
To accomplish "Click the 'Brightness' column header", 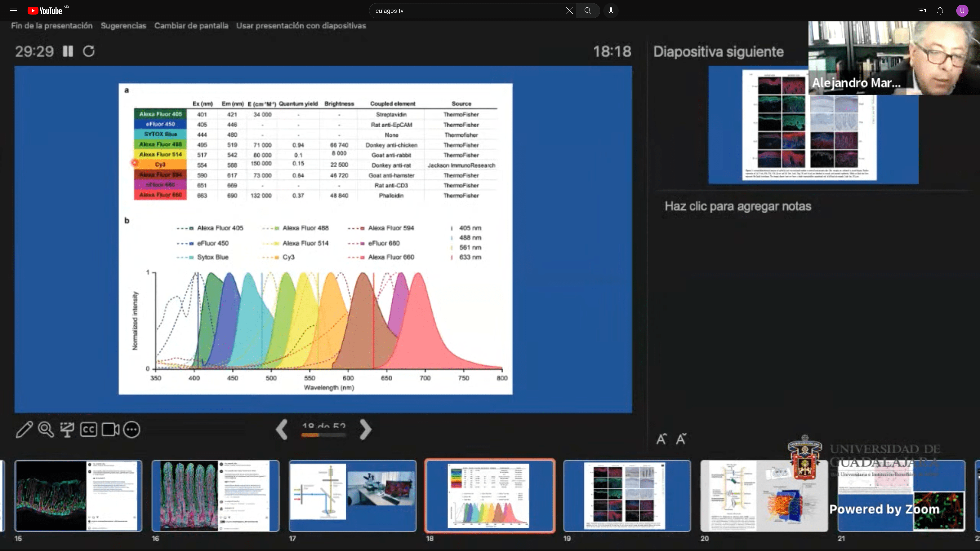I will point(339,104).
